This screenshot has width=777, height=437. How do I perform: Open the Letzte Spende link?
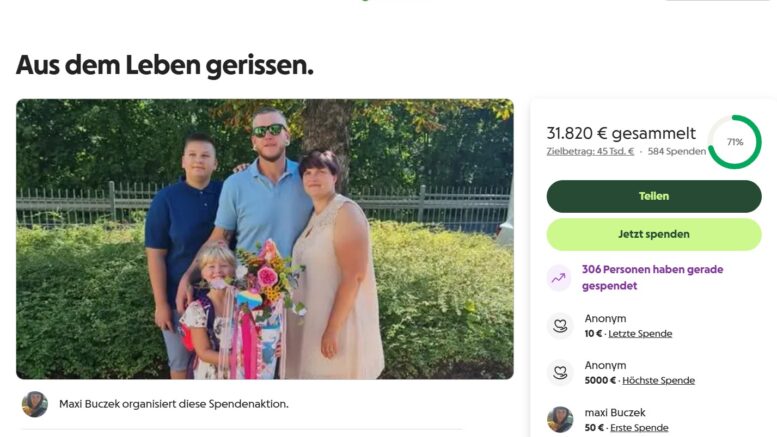[640, 333]
